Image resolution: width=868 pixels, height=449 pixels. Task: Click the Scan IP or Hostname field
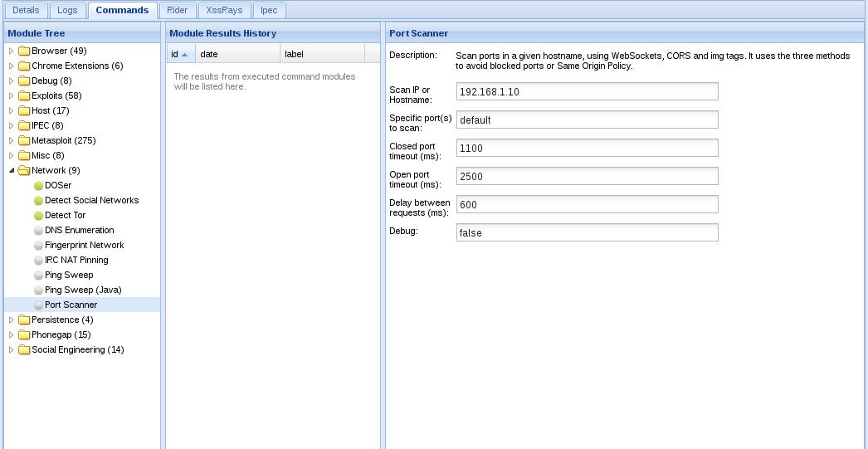(x=588, y=91)
